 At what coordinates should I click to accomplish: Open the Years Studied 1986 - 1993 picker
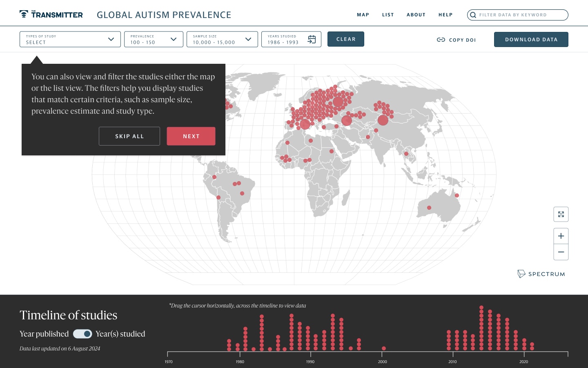click(291, 39)
